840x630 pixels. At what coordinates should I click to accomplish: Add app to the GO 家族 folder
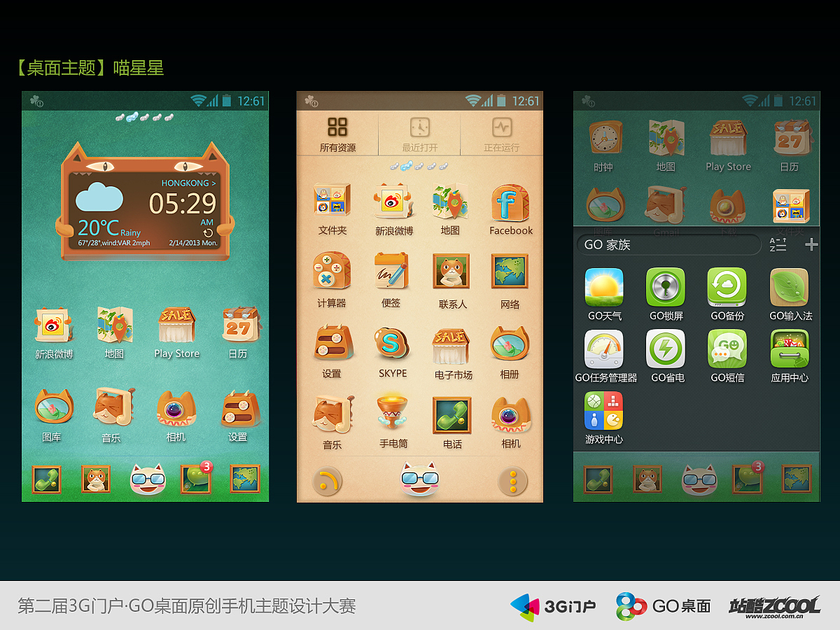coord(811,244)
